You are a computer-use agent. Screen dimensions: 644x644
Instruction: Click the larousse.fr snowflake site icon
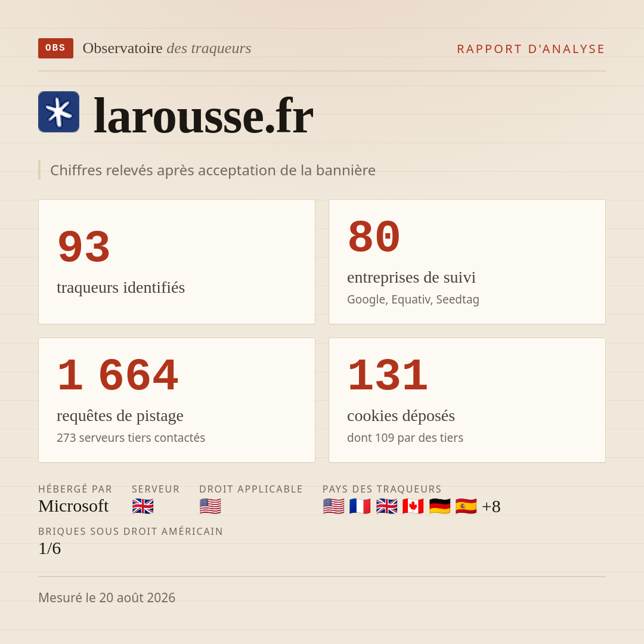(x=58, y=112)
